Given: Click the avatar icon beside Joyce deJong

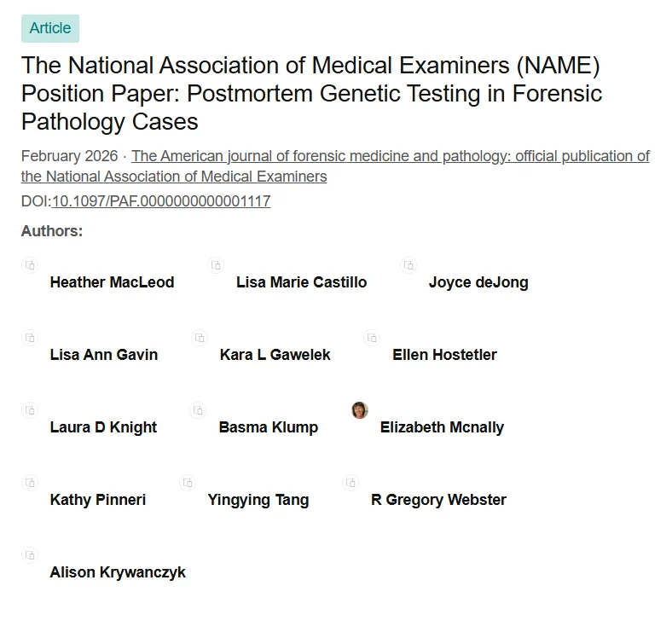Looking at the screenshot, I should click(x=408, y=265).
